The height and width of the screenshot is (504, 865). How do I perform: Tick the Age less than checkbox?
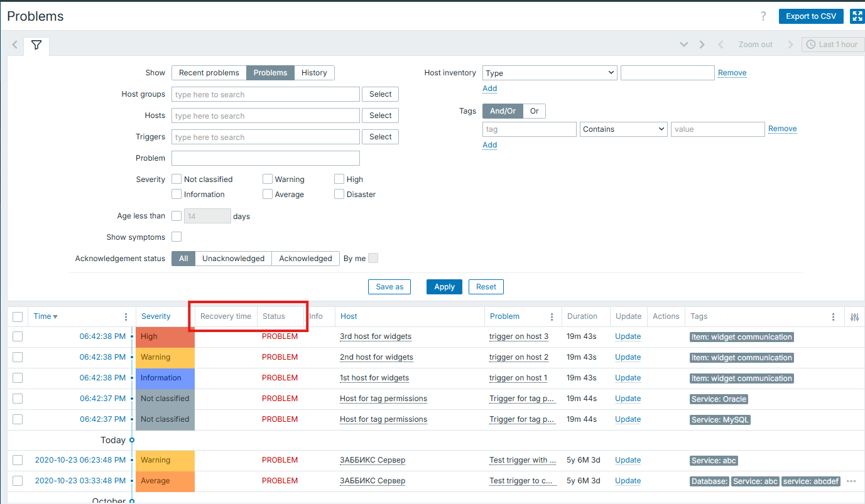(177, 216)
